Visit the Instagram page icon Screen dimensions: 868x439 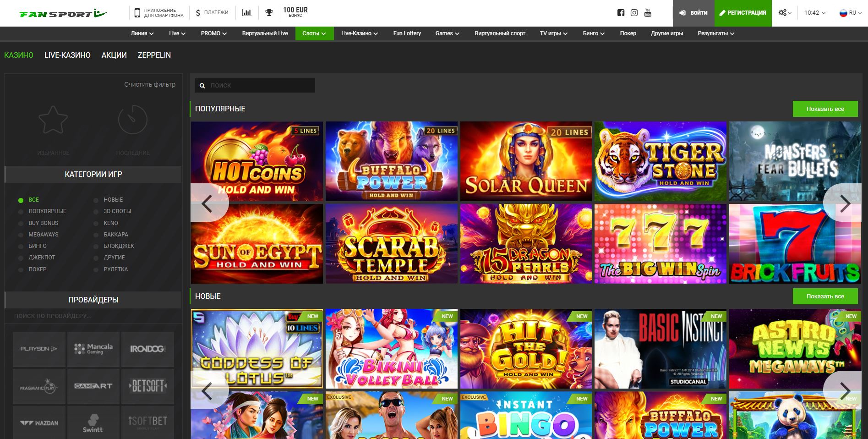coord(634,13)
